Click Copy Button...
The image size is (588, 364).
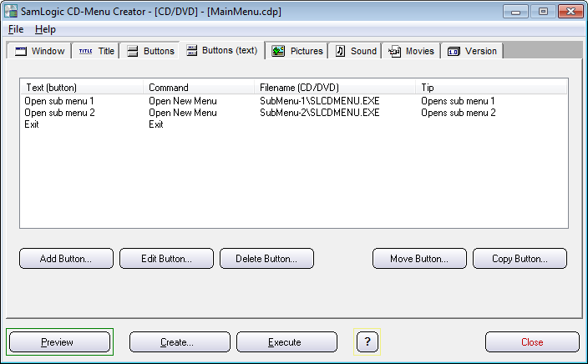(520, 259)
